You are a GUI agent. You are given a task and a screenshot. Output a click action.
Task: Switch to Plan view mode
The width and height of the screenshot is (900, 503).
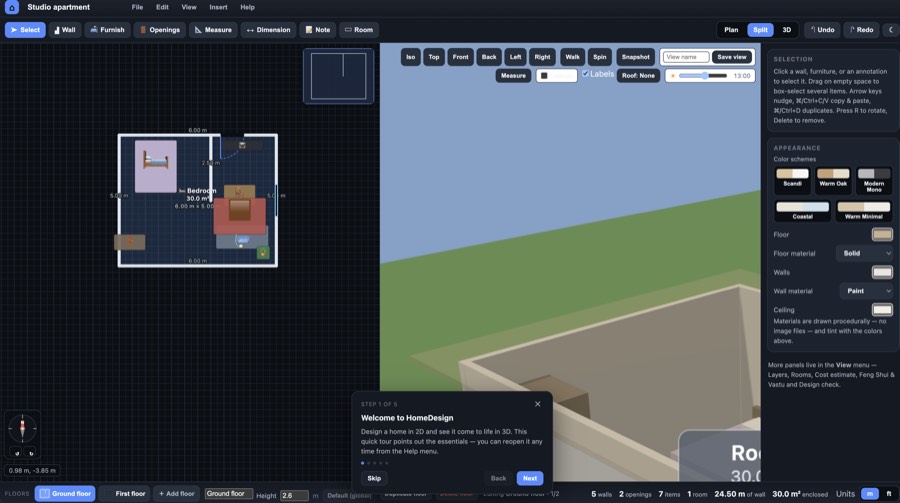[x=731, y=30]
